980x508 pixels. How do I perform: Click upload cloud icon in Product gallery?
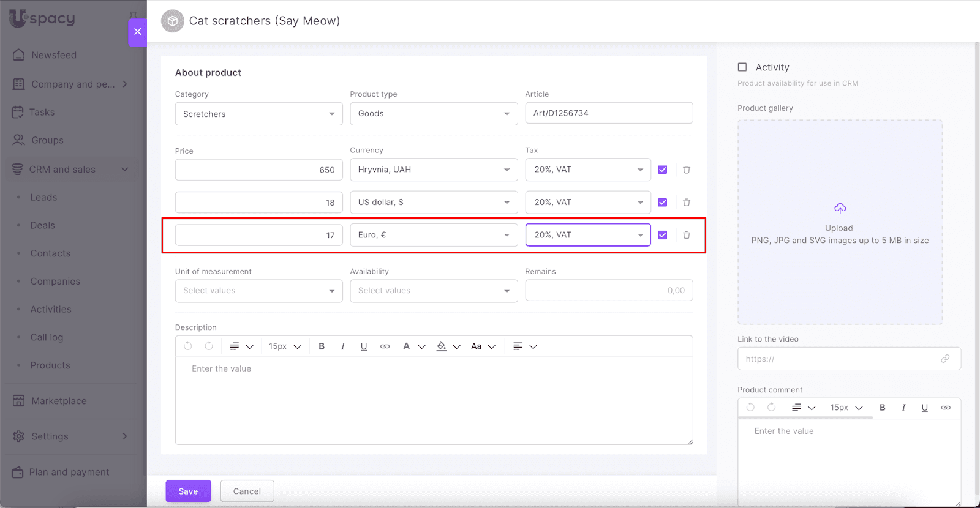(840, 209)
